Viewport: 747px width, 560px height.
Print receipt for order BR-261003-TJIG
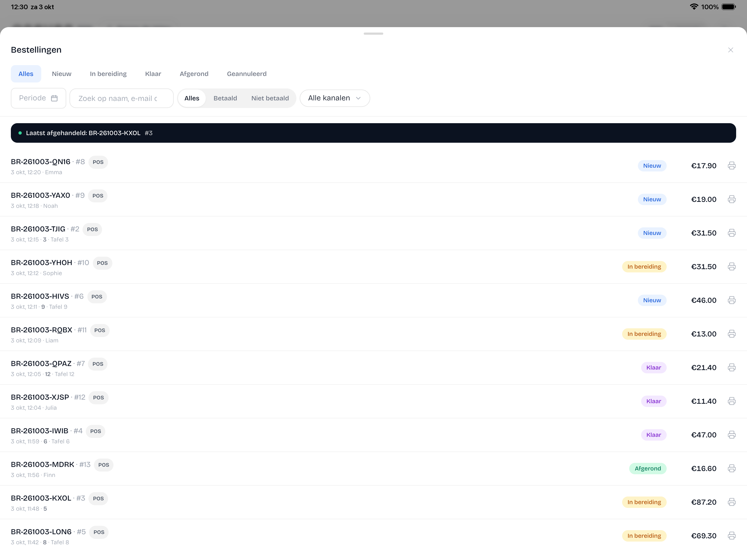[x=732, y=233]
